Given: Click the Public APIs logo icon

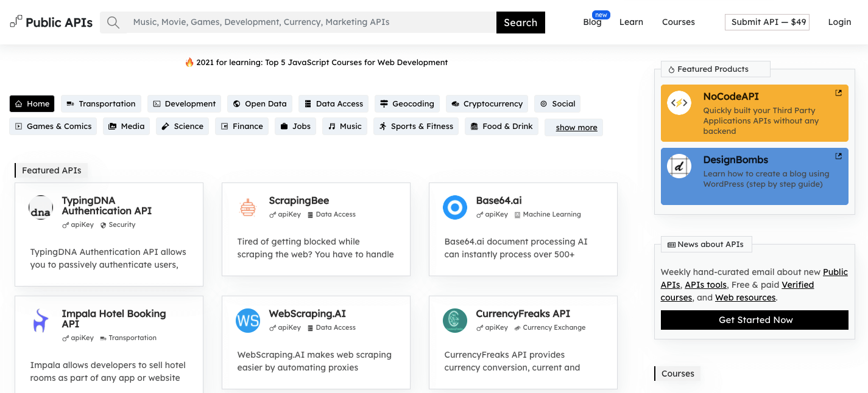Looking at the screenshot, I should 16,22.
